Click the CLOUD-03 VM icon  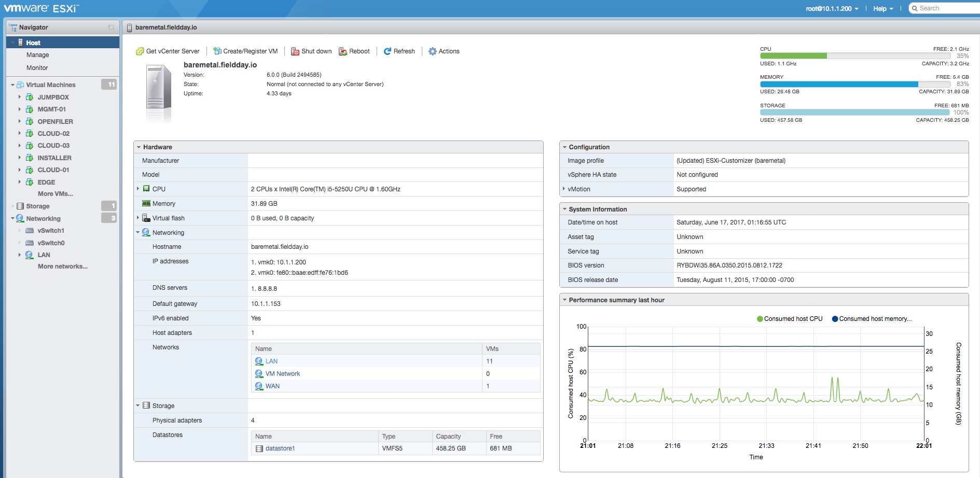tap(30, 146)
